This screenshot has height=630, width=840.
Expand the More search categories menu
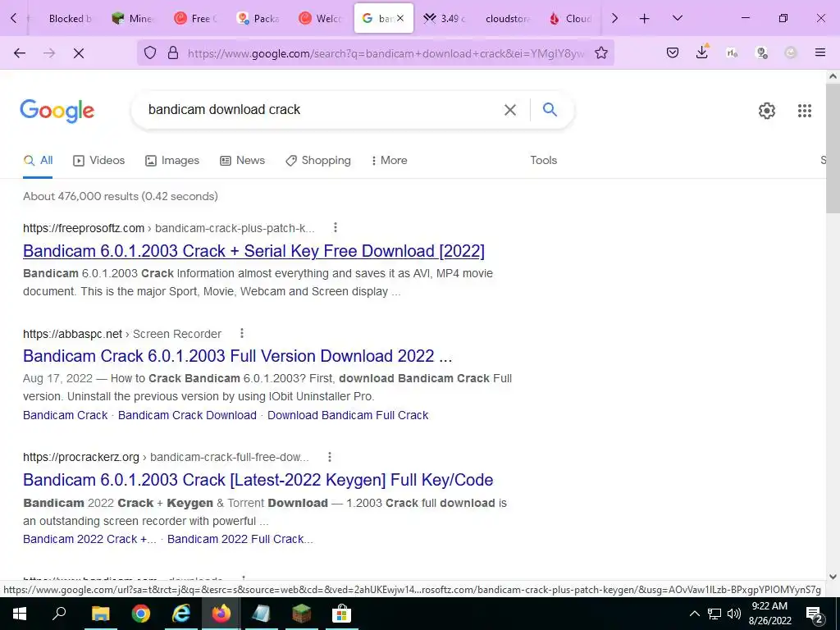click(390, 160)
